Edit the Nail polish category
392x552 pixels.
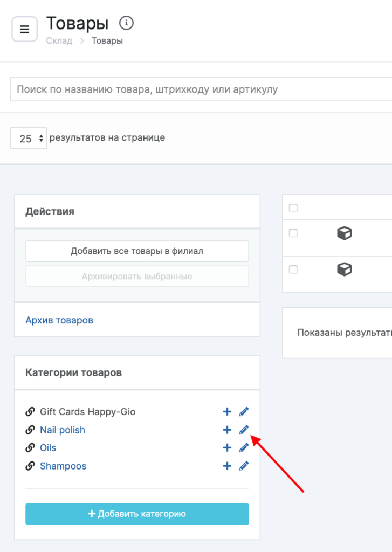[x=244, y=430]
